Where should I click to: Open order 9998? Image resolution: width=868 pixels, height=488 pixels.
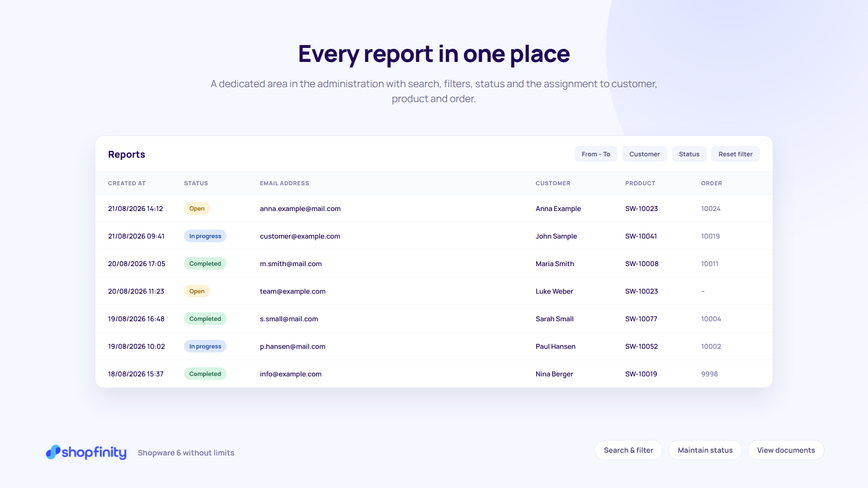709,374
